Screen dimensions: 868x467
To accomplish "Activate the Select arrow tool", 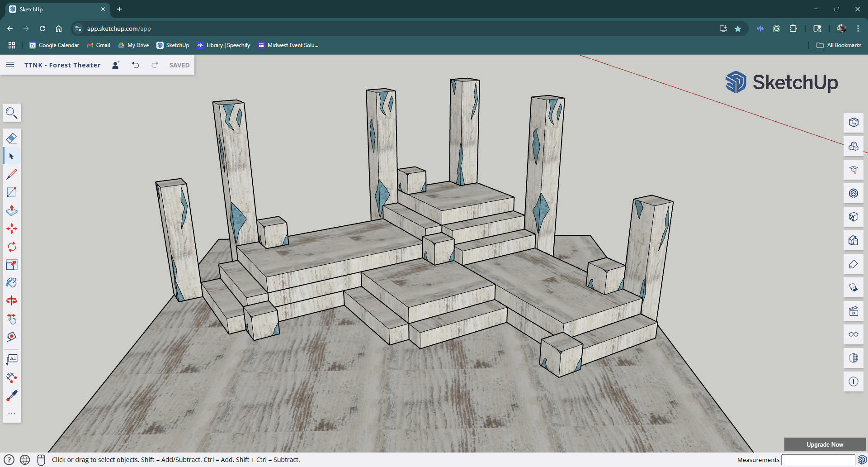I will [12, 156].
